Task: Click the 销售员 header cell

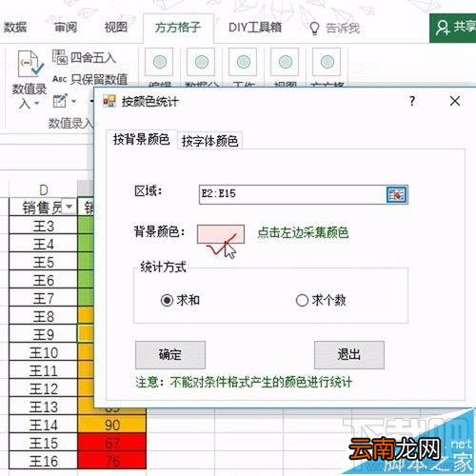Action: (x=44, y=207)
